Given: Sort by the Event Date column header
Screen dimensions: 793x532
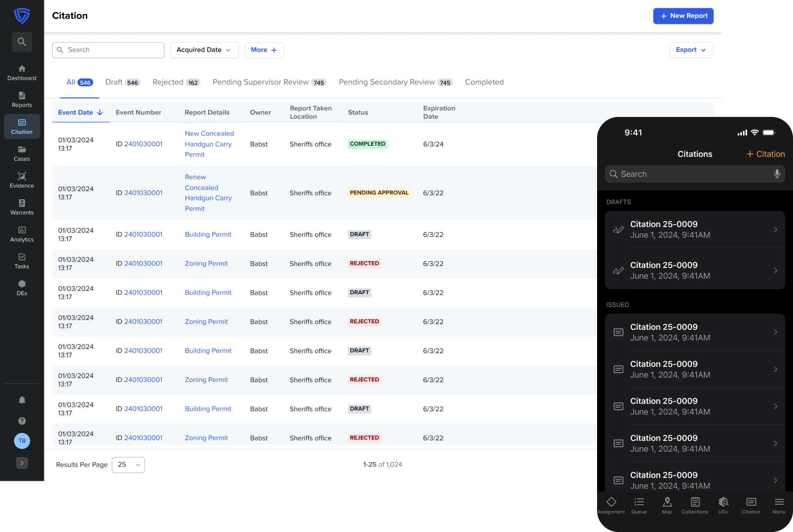Looking at the screenshot, I should [80, 113].
